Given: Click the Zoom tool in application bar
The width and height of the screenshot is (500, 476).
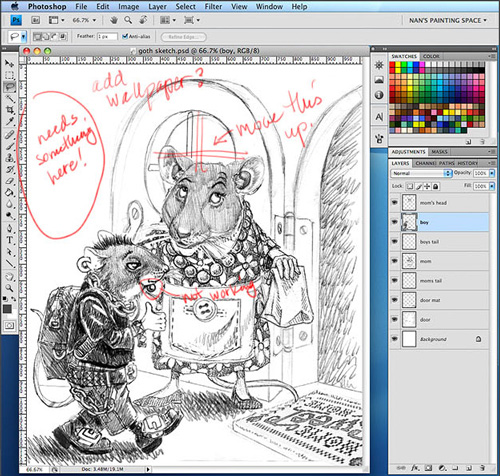Looking at the screenshot, I should pyautogui.click(x=128, y=20).
